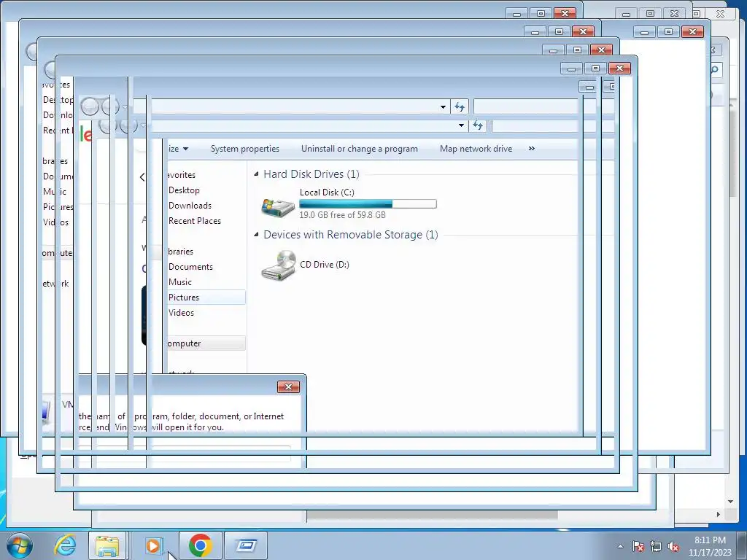The image size is (747, 560).
Task: Select Libraries header in navigation pane
Action: [181, 252]
